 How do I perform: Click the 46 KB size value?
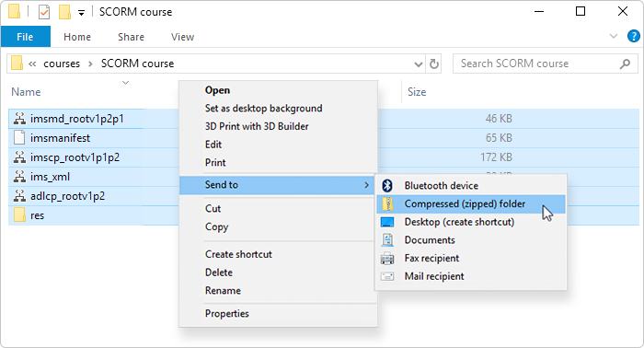499,119
